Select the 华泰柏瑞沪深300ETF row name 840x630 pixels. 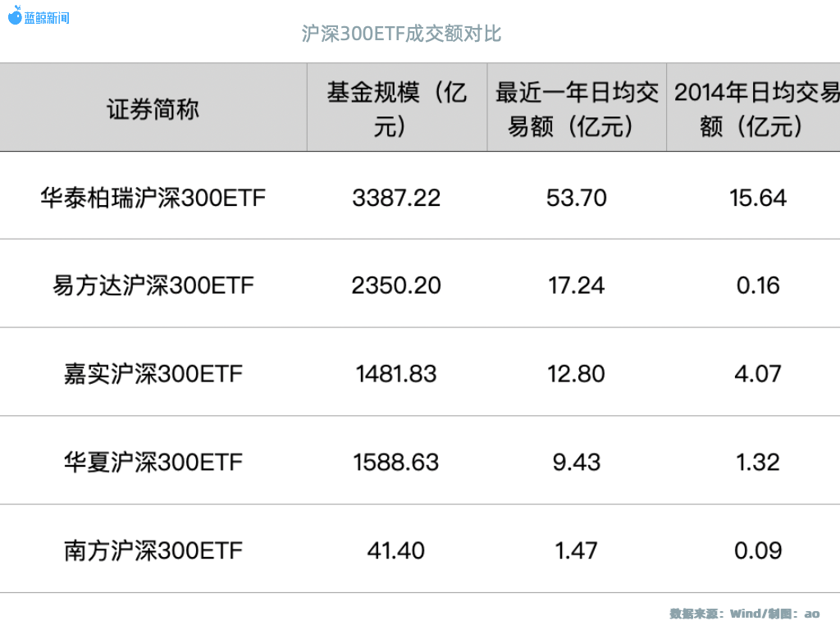[153, 198]
